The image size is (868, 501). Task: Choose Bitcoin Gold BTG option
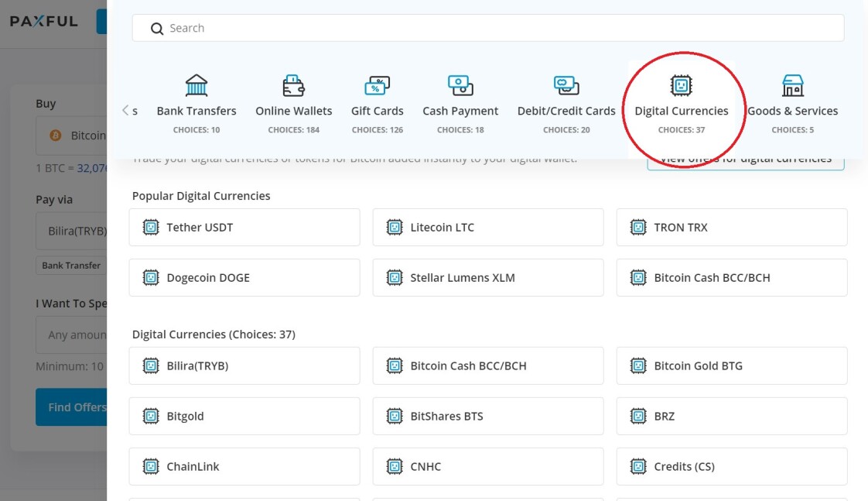[x=732, y=365]
